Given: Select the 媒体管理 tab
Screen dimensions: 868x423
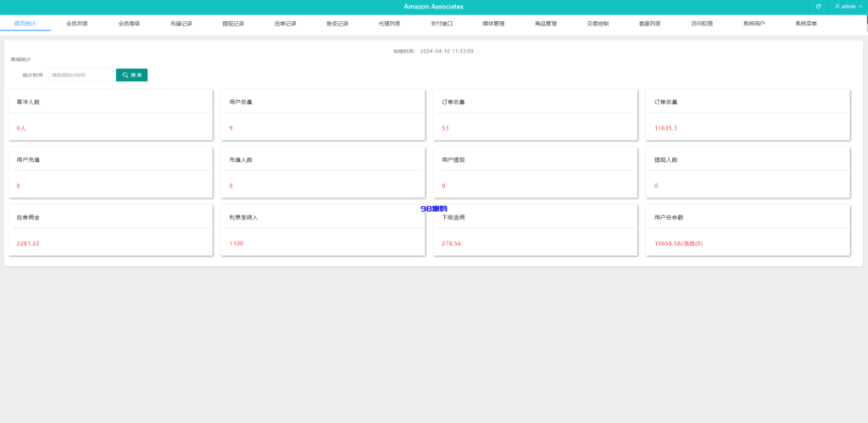Looking at the screenshot, I should click(x=493, y=24).
